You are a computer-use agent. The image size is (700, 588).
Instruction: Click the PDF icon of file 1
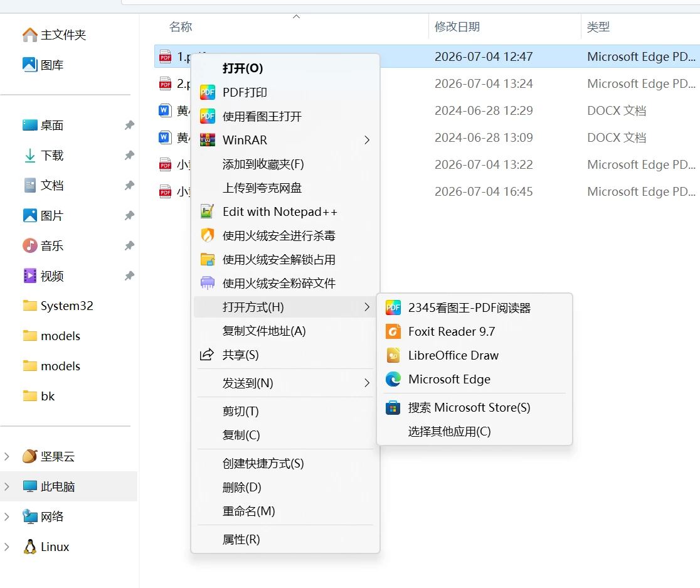[165, 56]
